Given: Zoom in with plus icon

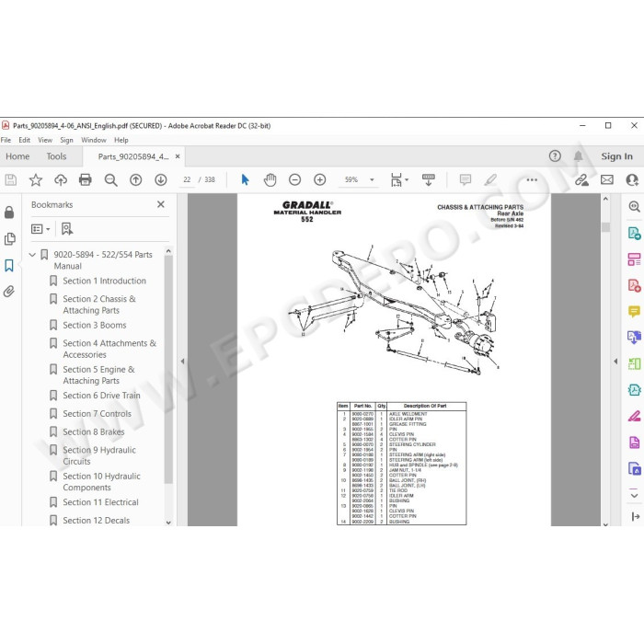Looking at the screenshot, I should (319, 180).
